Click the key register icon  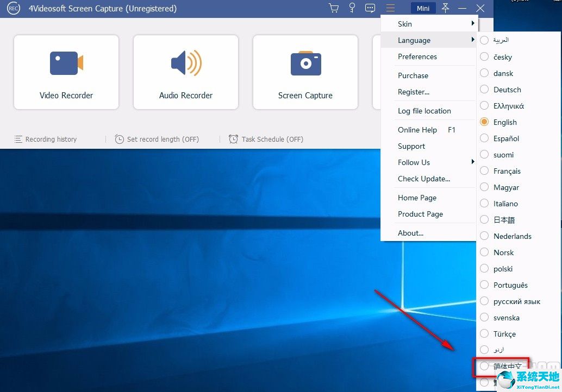tap(352, 8)
